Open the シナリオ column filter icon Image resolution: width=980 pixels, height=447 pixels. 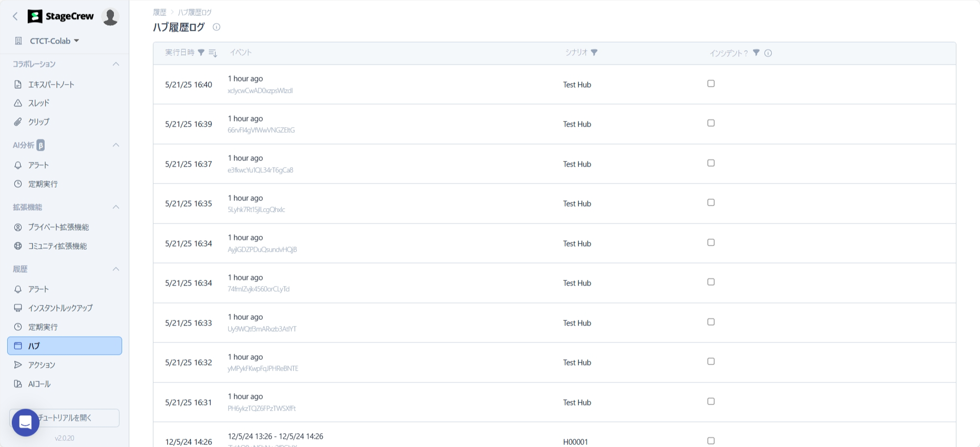[594, 52]
